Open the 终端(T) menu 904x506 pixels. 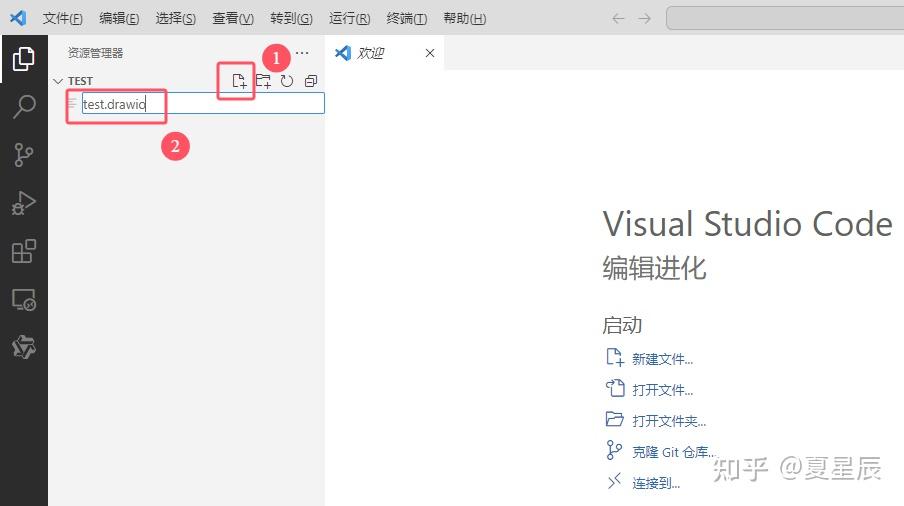pos(406,18)
